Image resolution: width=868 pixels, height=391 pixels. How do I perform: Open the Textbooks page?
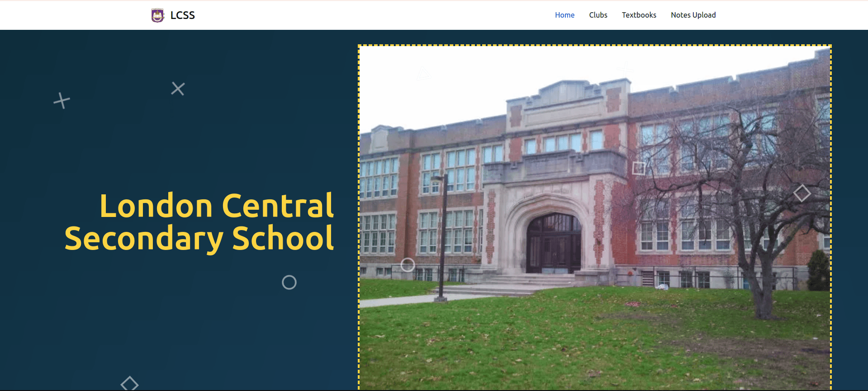pos(639,15)
